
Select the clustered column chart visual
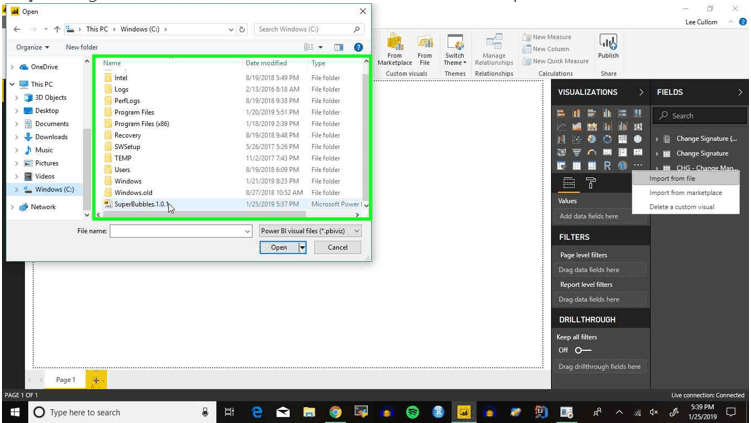coord(607,113)
